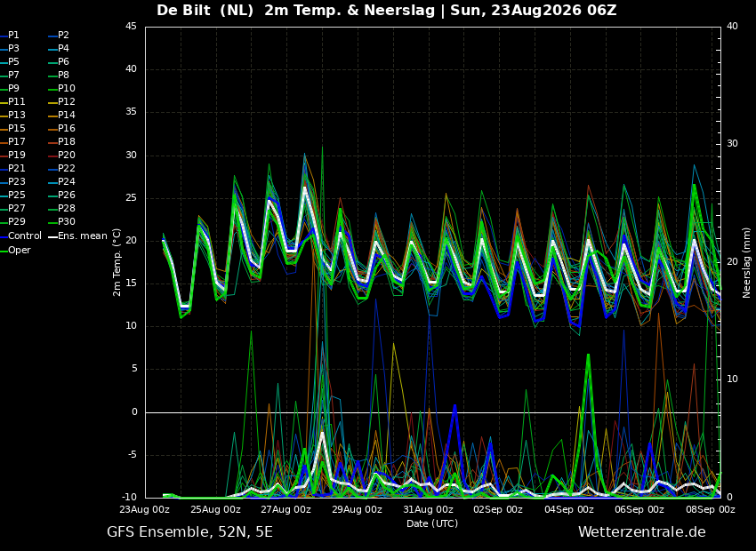Select legend entry P19
The height and width of the screenshot is (551, 756).
[16, 156]
